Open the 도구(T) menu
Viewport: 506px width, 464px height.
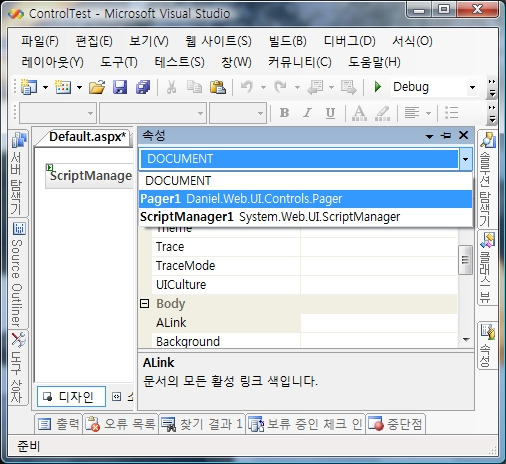coord(119,62)
